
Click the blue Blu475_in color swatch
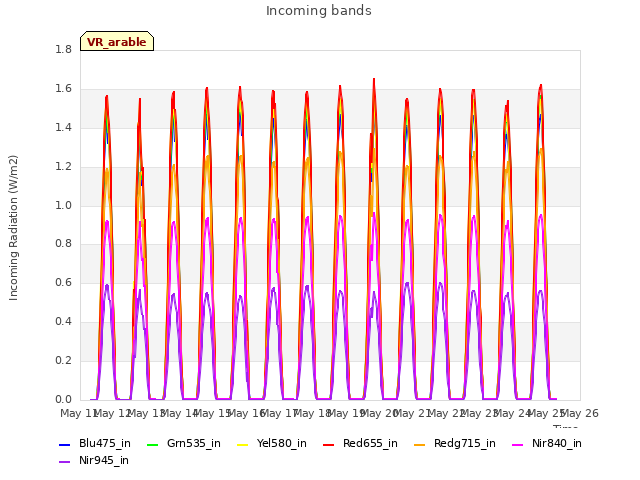tap(64, 444)
